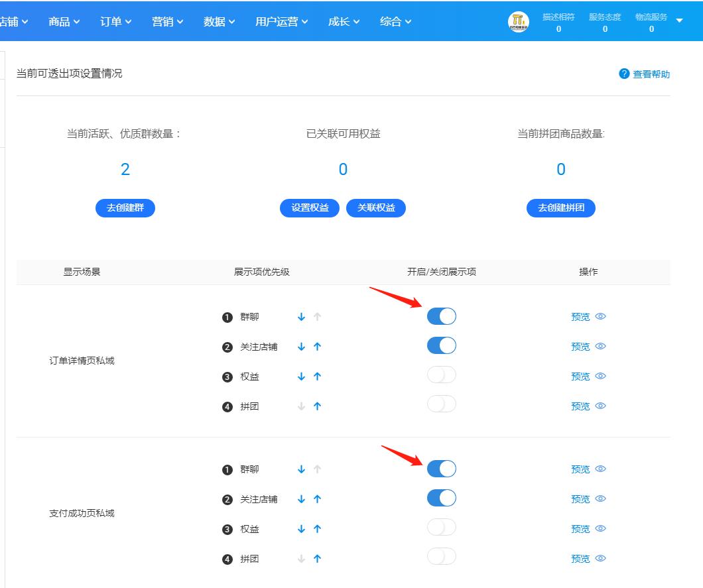Click the 关联权益 button
Viewport: 703px width, 588px height.
(376, 207)
